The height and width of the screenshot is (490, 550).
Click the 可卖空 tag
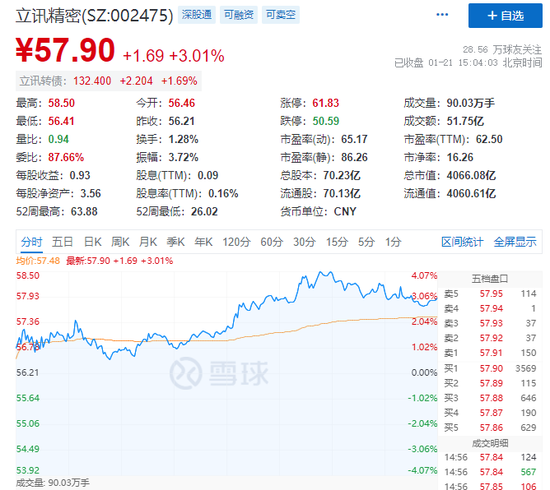[281, 15]
